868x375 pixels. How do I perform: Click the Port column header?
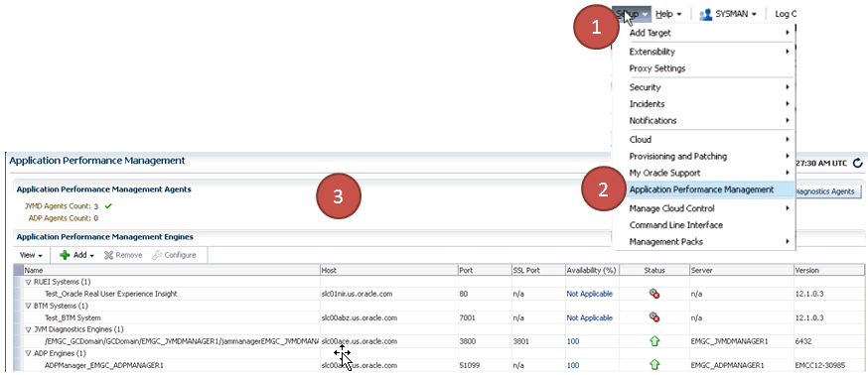tap(485, 271)
